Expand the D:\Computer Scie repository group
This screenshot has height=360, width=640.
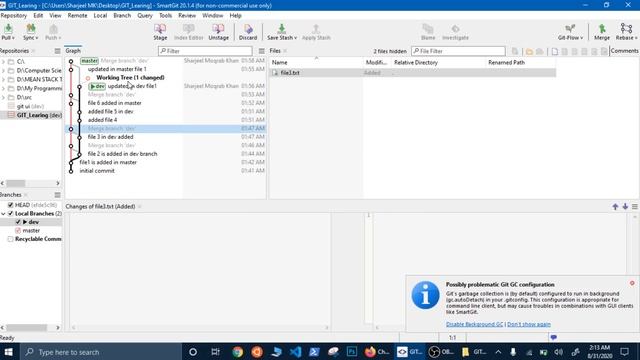pyautogui.click(x=3, y=71)
